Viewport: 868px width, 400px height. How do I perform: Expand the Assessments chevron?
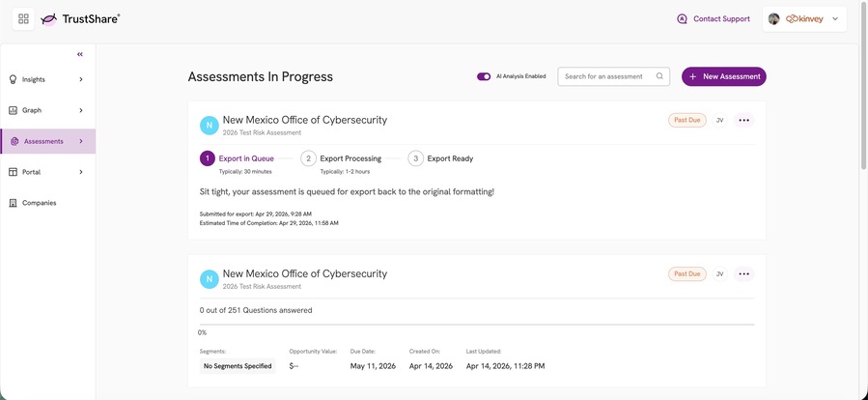[81, 141]
